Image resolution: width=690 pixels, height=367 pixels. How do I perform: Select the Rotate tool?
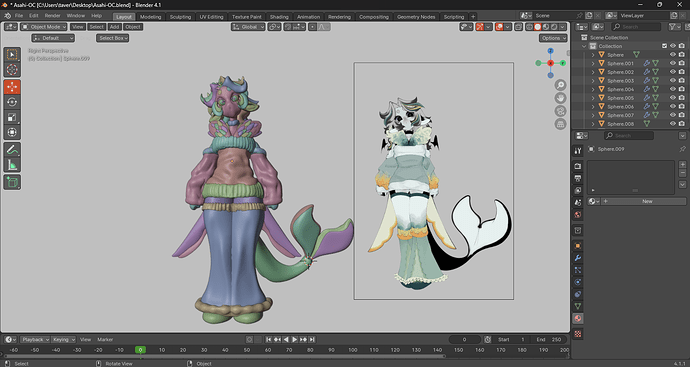pos(12,102)
